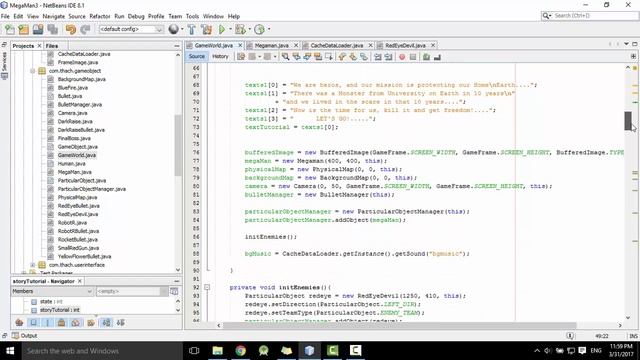Screen dimensions: 640x360
Task: Expand the com.thach.userinterface package
Action: click(33, 265)
